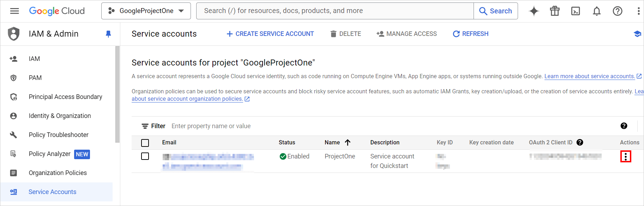This screenshot has width=644, height=206.
Task: Click the Policy Troubleshooter wrench icon
Action: coord(13,135)
